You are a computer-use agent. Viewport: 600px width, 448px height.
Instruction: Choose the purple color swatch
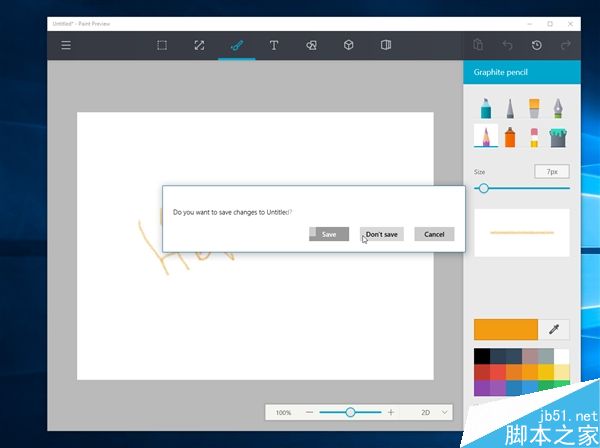[x=482, y=388]
